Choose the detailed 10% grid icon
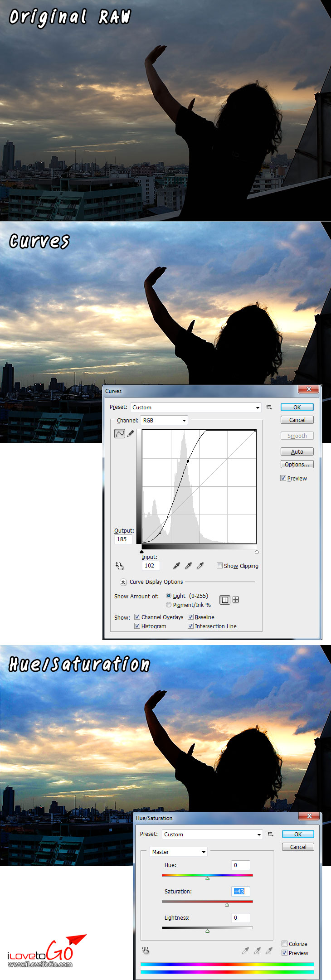 click(236, 600)
